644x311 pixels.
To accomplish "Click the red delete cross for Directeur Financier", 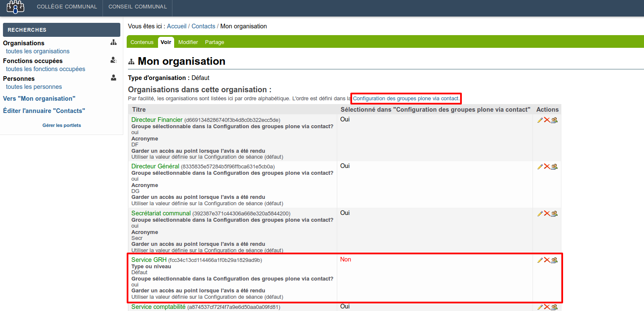I will 547,120.
